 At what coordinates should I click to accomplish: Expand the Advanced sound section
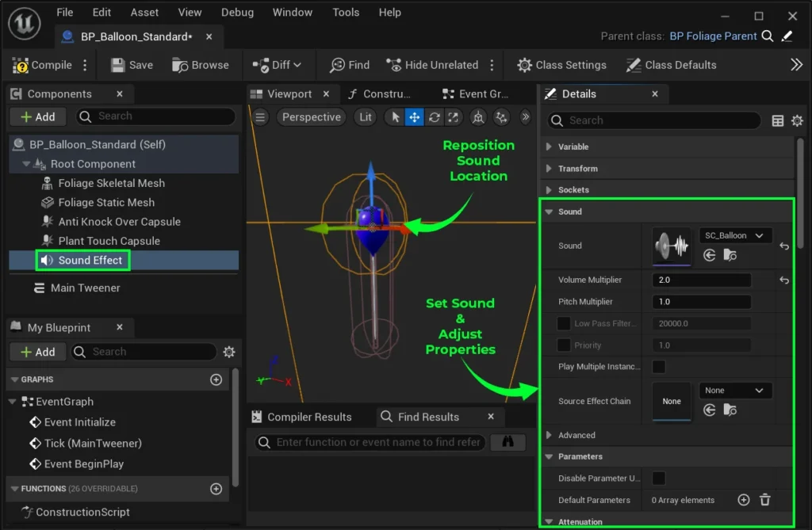click(x=576, y=435)
